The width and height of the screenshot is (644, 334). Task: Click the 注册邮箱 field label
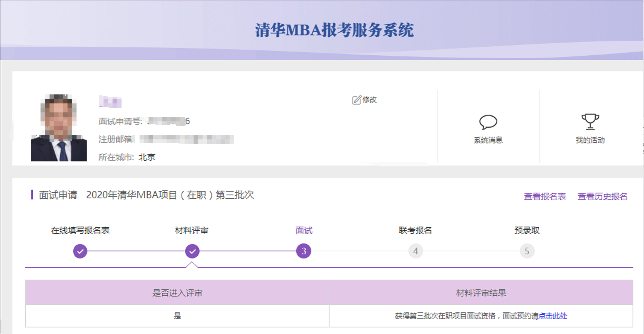[116, 139]
